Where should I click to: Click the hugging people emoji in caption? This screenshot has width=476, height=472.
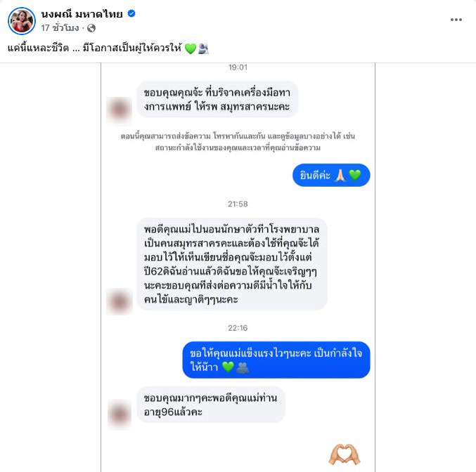tap(203, 48)
